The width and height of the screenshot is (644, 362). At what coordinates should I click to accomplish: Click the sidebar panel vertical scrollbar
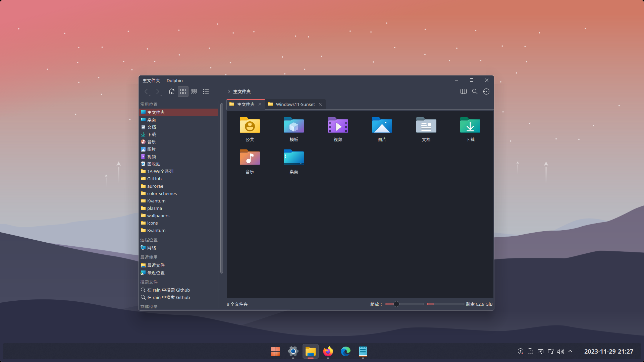[x=221, y=188]
